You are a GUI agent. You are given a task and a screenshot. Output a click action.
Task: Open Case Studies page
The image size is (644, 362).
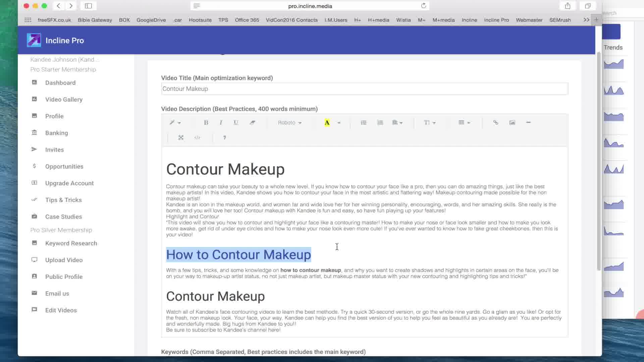coord(63,217)
